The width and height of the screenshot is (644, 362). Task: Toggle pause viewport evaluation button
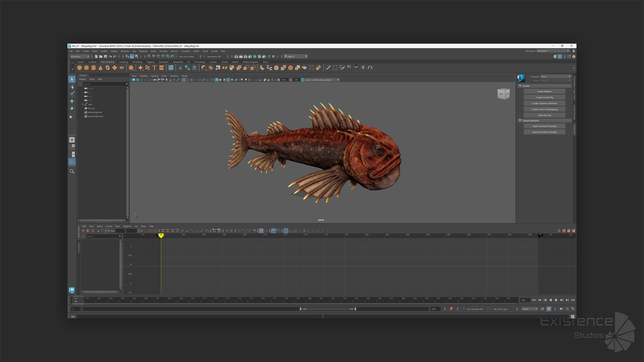click(273, 56)
